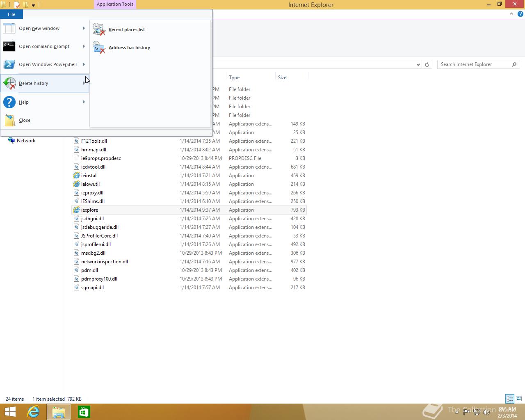
Task: Select the jsdbgui.dll file
Action: (92, 219)
